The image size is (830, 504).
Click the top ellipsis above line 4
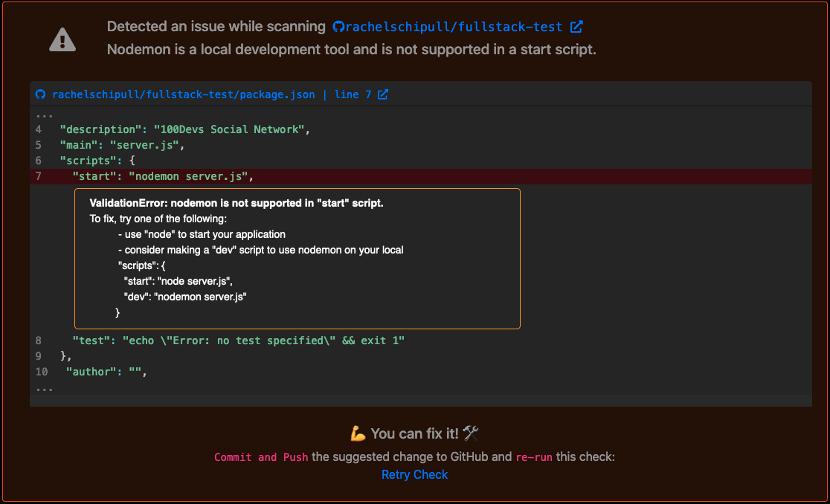pos(44,115)
